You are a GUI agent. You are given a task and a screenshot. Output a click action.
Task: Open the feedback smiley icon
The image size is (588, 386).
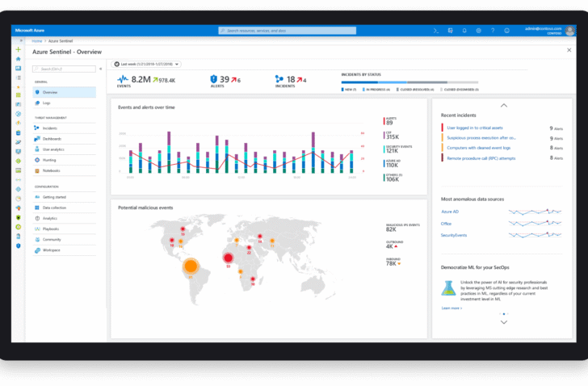point(506,31)
